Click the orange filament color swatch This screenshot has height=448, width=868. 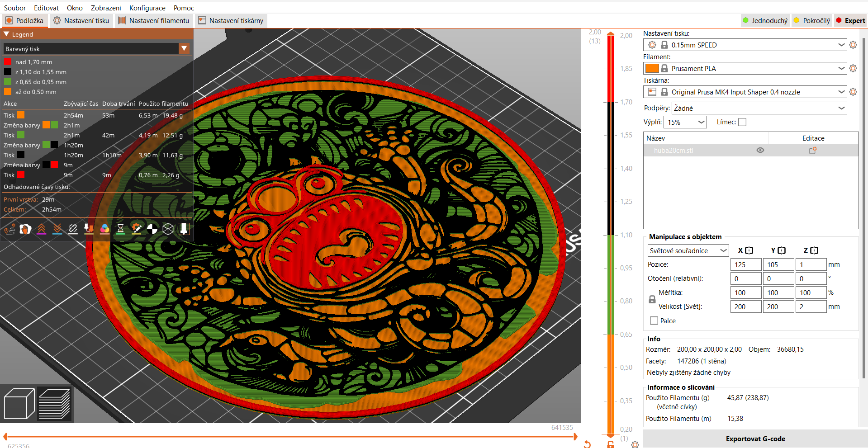click(652, 68)
